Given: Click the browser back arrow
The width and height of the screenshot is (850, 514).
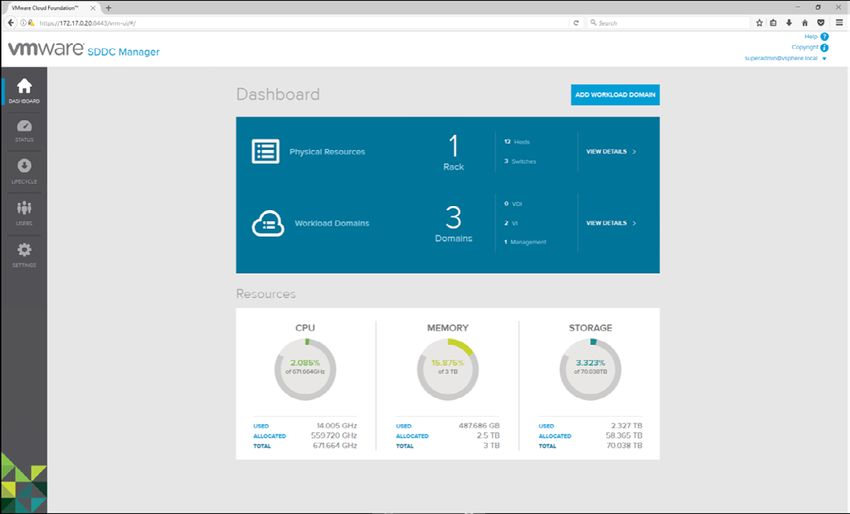Looking at the screenshot, I should coord(10,23).
